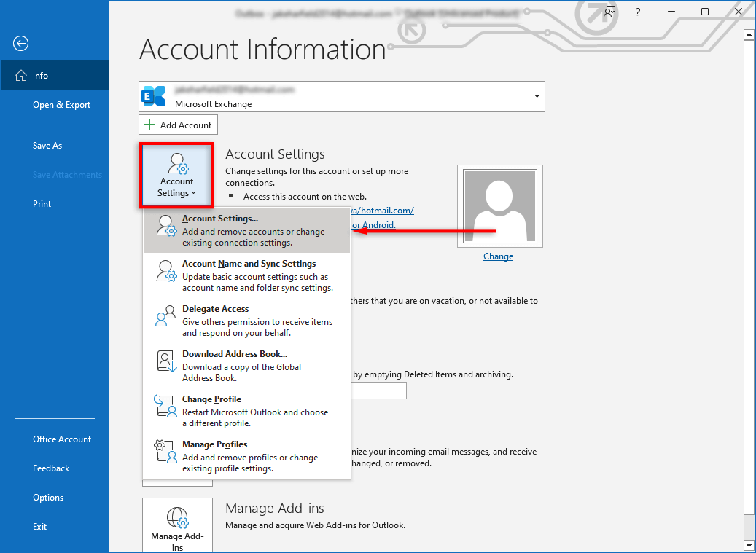
Task: Click the Add Account button
Action: (178, 125)
